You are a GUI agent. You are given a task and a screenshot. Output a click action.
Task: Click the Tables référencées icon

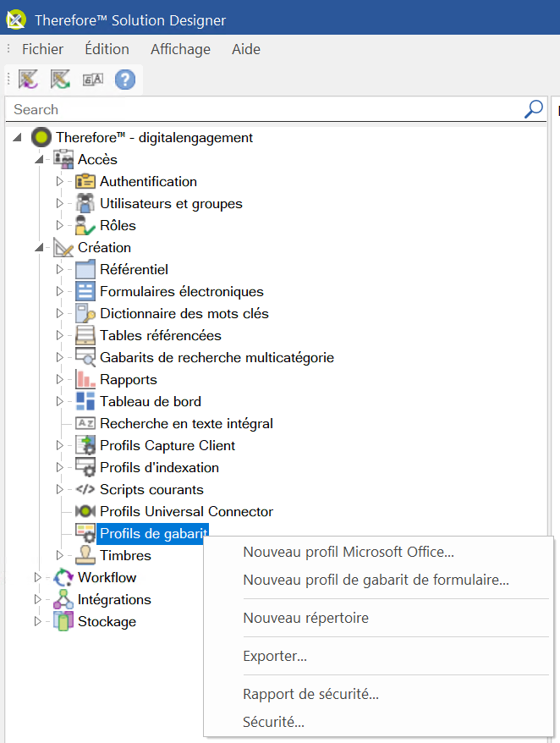click(85, 335)
